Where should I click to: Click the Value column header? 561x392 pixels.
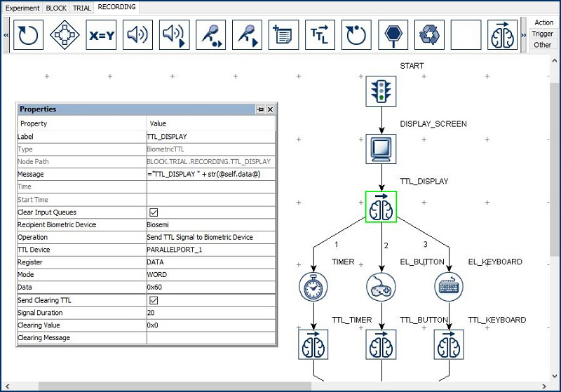pyautogui.click(x=211, y=123)
